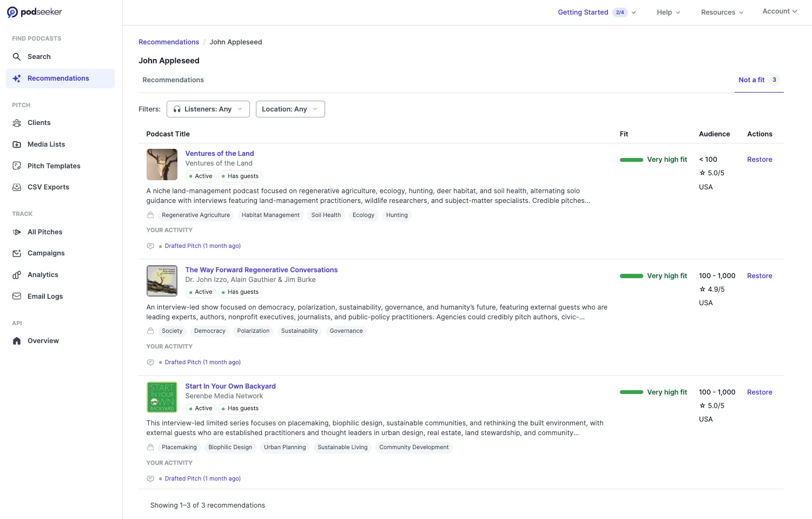Click the headphones icon in Listeners filter
812x519 pixels.
coord(177,109)
